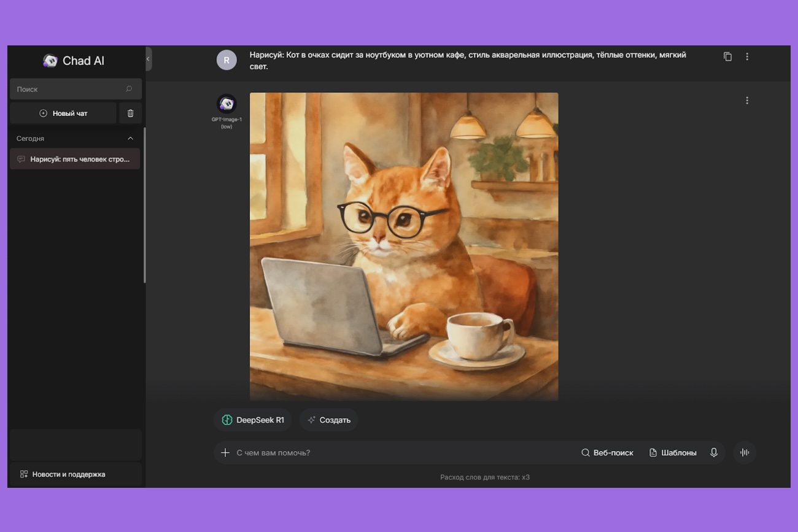Open the DeepSeek R1 model selector
This screenshot has width=798, height=532.
[253, 420]
